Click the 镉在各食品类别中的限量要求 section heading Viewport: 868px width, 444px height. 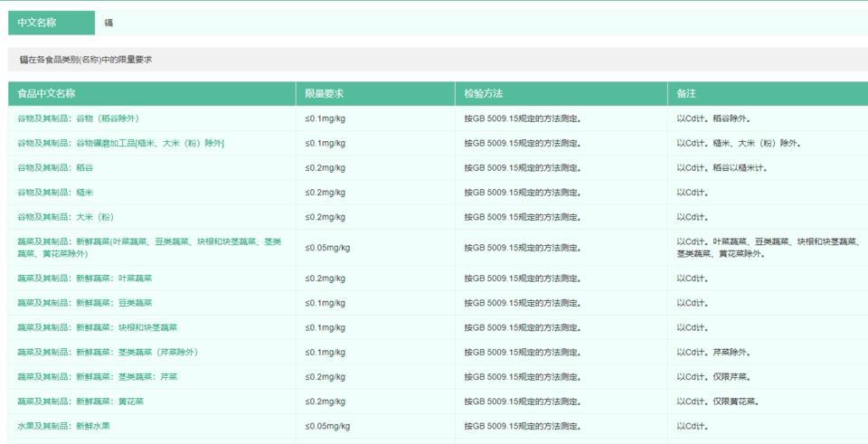86,60
